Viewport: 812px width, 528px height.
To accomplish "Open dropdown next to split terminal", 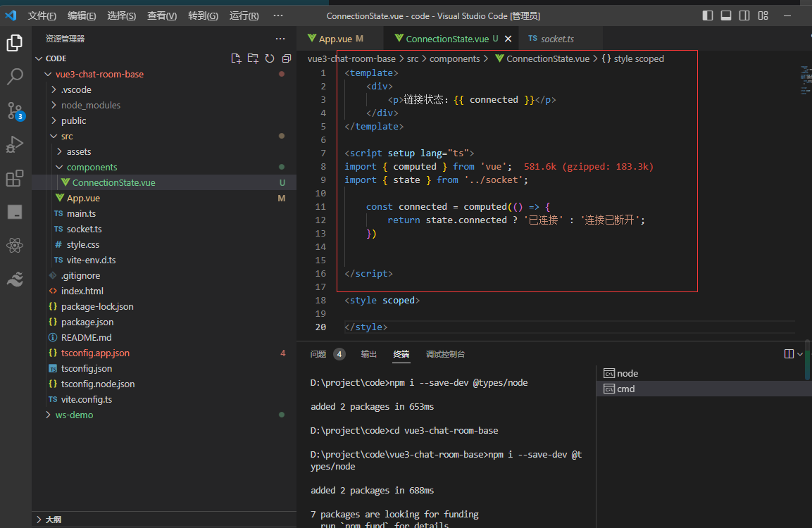I will coord(800,354).
